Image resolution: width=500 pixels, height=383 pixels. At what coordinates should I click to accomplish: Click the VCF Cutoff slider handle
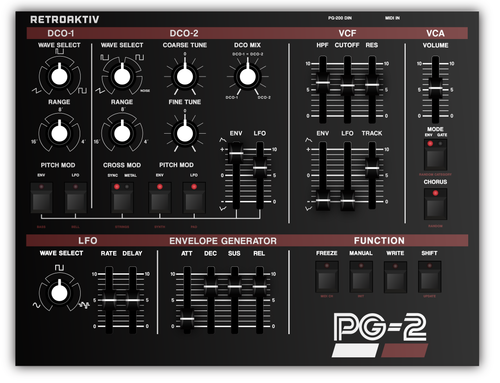coord(347,86)
